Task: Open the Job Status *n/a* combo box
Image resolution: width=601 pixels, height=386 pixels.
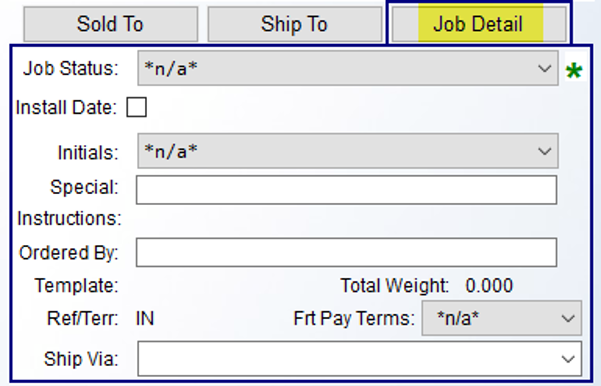Action: tap(348, 69)
